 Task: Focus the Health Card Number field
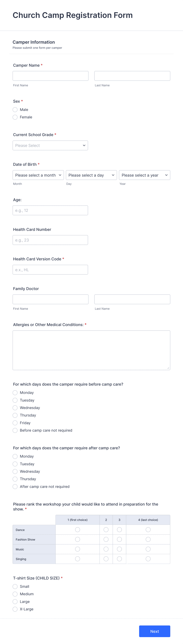click(50, 240)
